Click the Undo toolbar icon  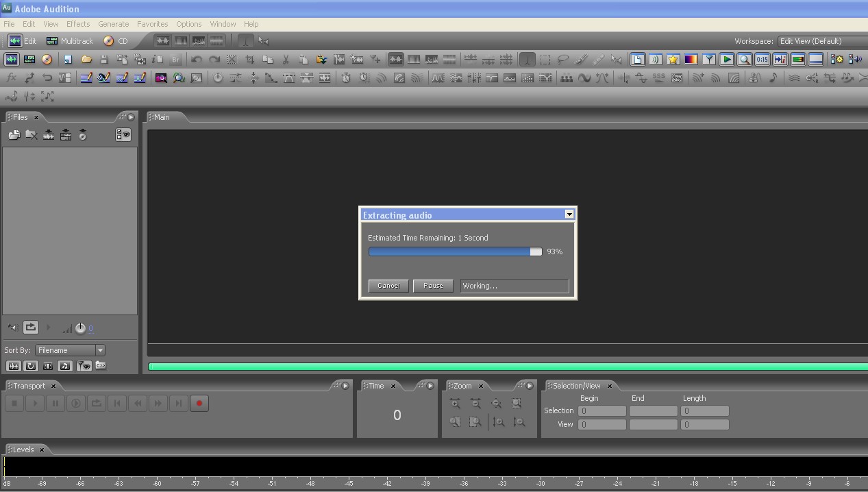(x=197, y=60)
